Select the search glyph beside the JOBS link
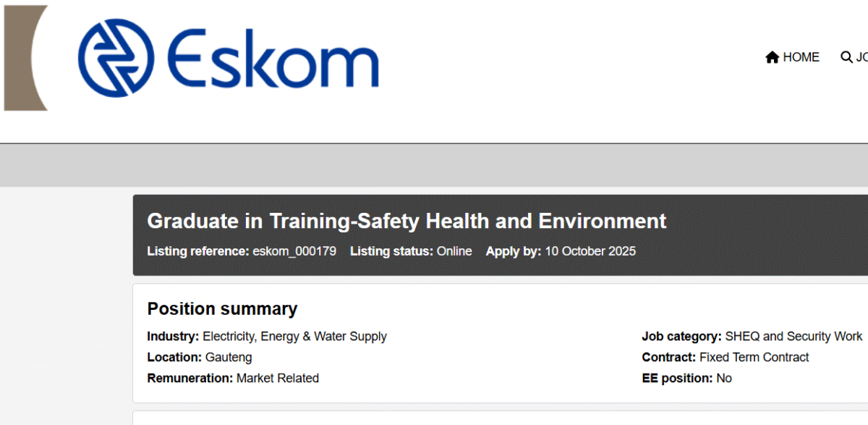Screen dimensions: 868x425 (x=846, y=56)
